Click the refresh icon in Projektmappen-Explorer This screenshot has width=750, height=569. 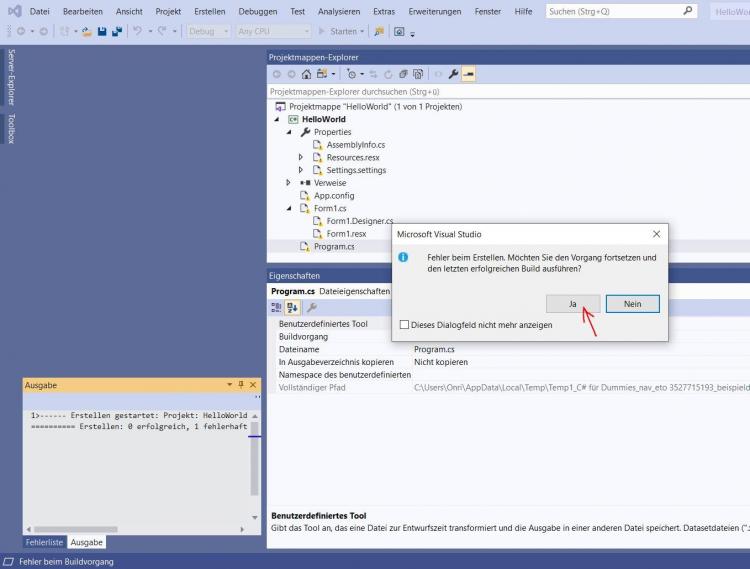click(388, 74)
